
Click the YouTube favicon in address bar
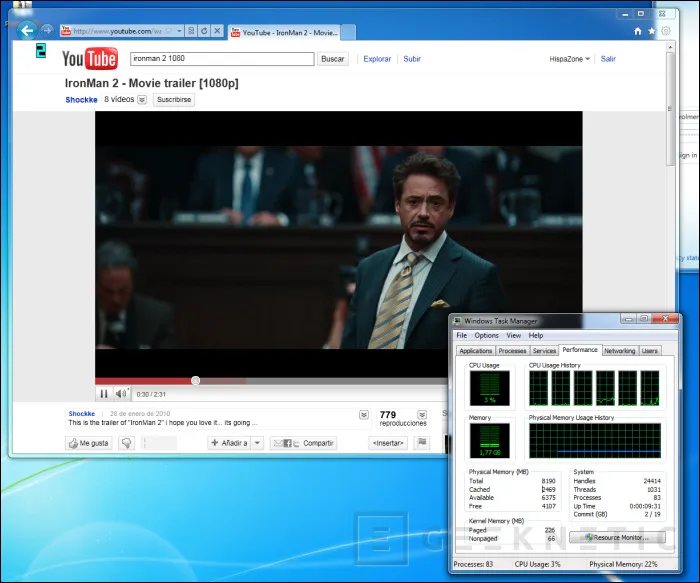[x=66, y=30]
